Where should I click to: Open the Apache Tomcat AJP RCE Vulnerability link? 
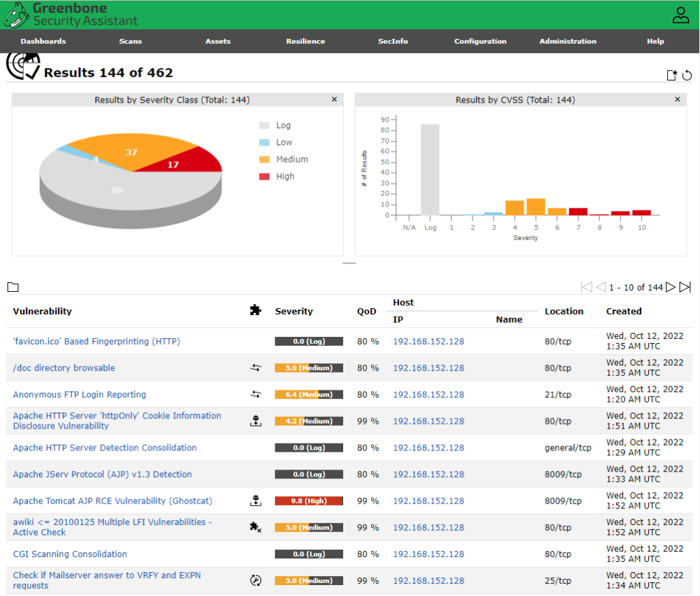pyautogui.click(x=113, y=501)
